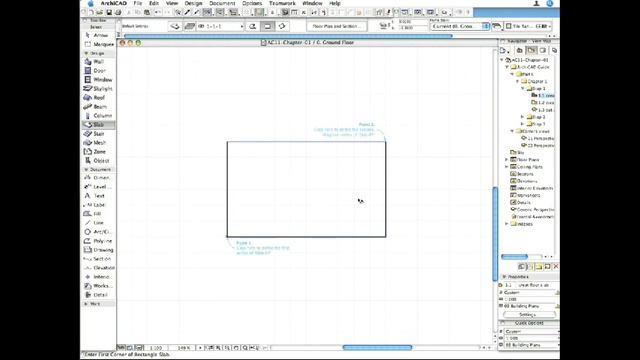Choose polygon geometry method in Info Box
The width and height of the screenshot is (640, 360).
[x=253, y=26]
